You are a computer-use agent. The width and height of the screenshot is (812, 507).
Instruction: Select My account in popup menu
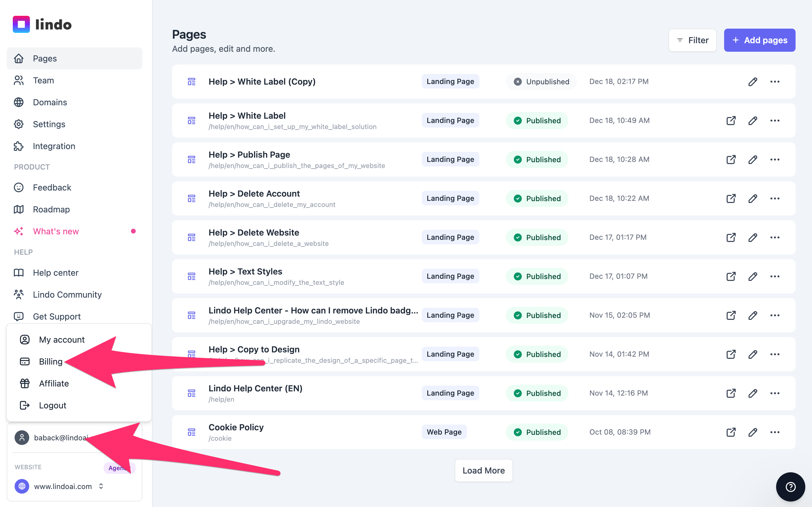point(79,340)
